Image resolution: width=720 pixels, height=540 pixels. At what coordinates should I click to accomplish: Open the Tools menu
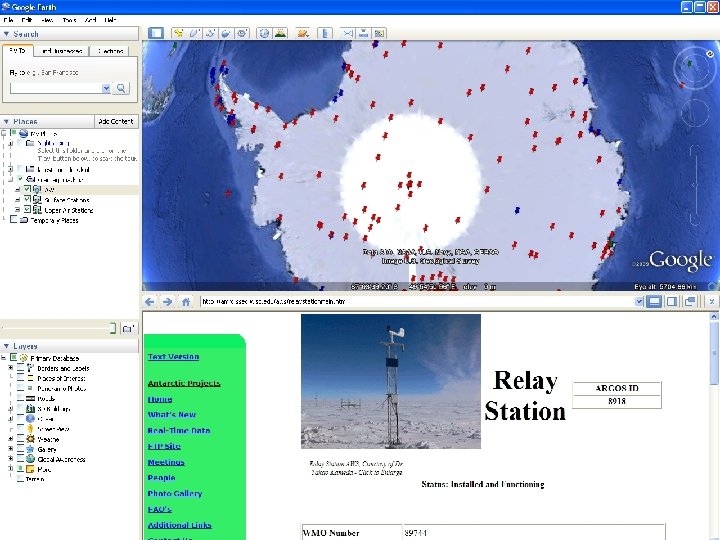(x=69, y=20)
